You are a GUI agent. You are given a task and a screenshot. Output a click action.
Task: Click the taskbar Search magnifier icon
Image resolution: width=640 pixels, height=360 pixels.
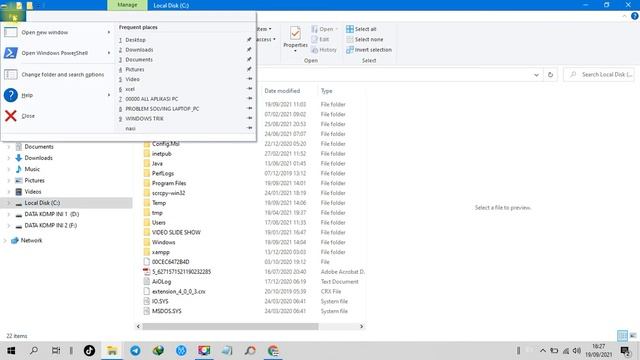tap(34, 351)
